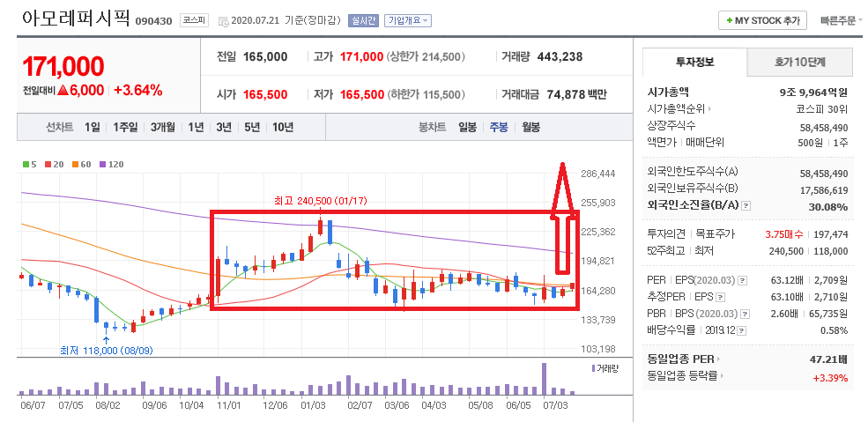Select the 1일 line chart period
The height and width of the screenshot is (422, 868).
[x=93, y=127]
